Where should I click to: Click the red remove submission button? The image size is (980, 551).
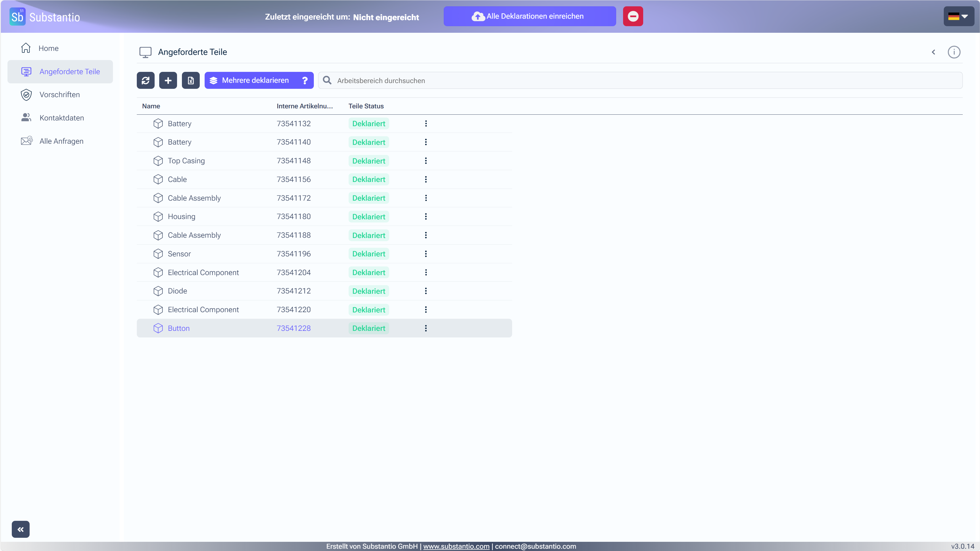(633, 16)
